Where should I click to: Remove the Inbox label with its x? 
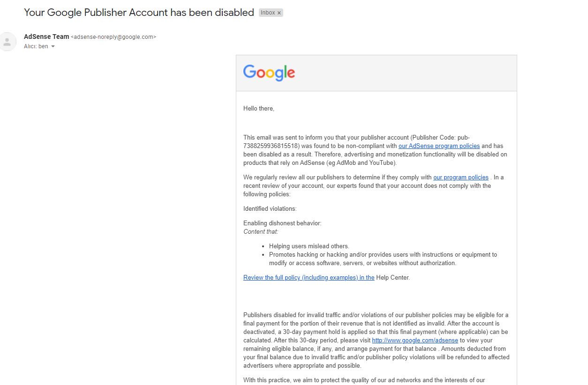point(279,13)
